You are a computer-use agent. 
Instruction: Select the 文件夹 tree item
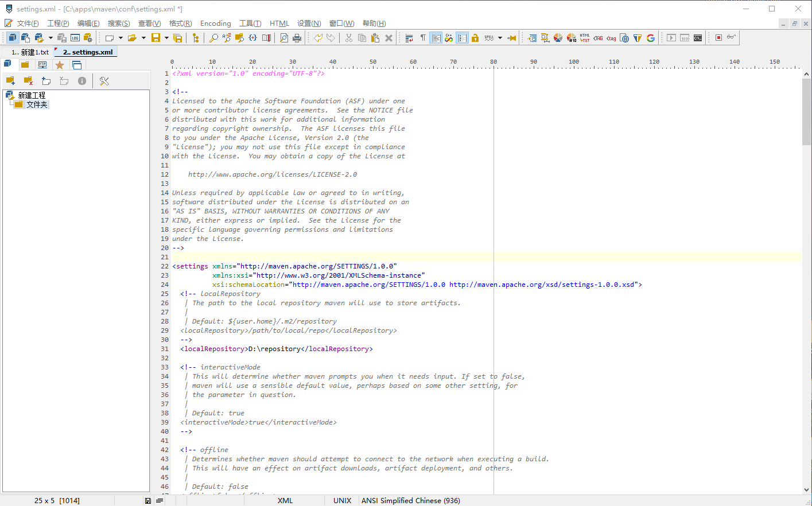point(37,104)
